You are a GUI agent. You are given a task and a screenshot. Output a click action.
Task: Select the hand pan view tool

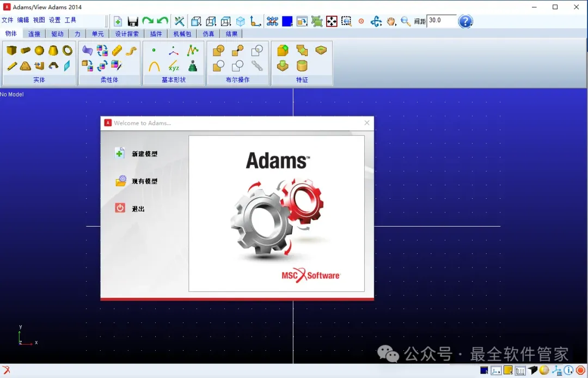click(391, 21)
